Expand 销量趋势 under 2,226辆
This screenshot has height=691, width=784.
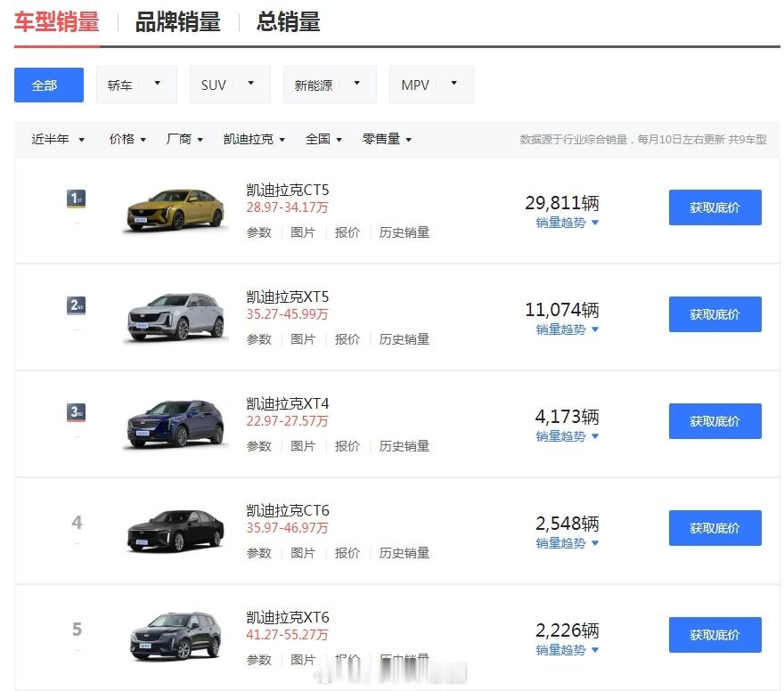point(567,651)
